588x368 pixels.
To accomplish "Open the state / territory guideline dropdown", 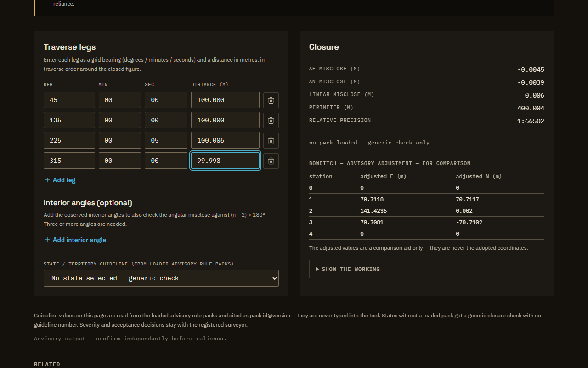I will pos(161,278).
